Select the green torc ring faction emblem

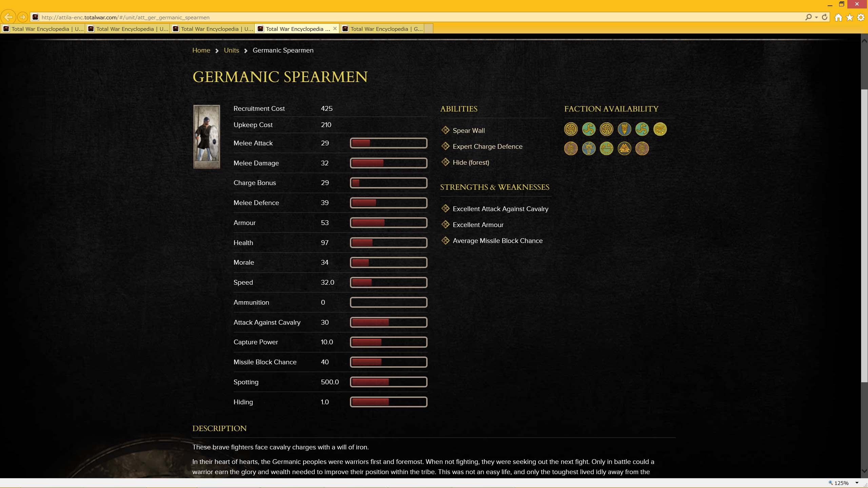pos(606,148)
